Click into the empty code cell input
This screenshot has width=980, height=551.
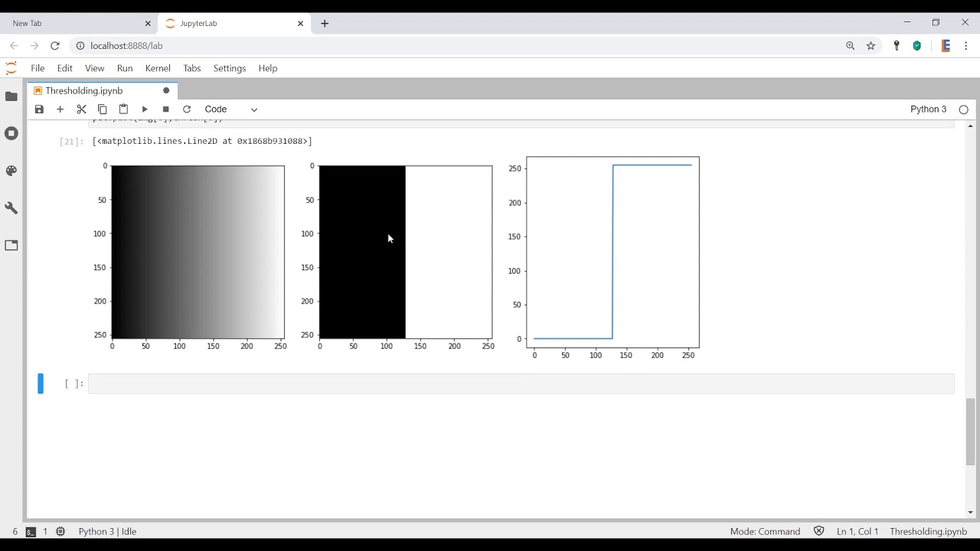coord(521,383)
